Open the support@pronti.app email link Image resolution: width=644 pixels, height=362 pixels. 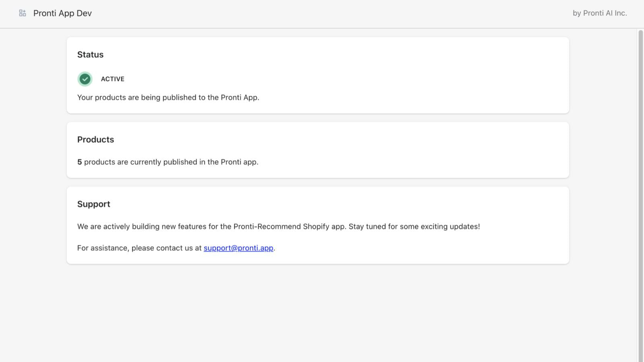click(x=238, y=248)
